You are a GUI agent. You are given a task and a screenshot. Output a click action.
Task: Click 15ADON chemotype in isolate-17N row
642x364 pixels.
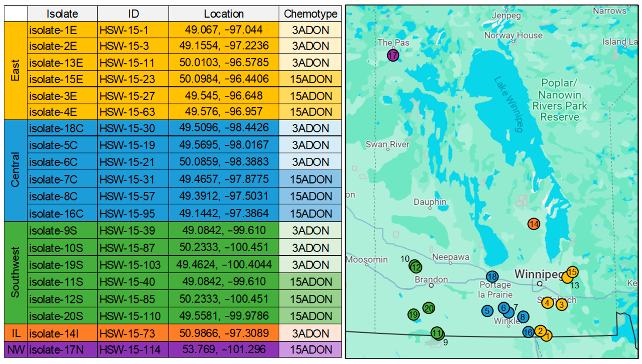pos(310,350)
